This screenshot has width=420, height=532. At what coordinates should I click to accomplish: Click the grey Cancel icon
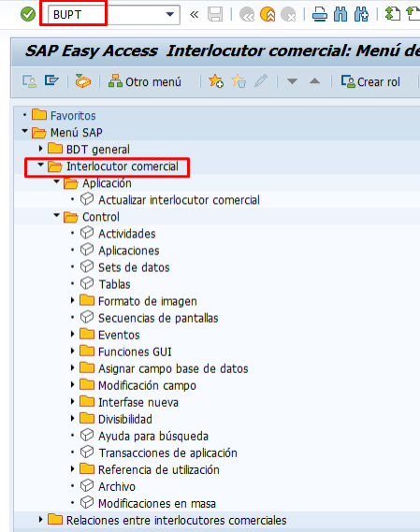(x=288, y=15)
